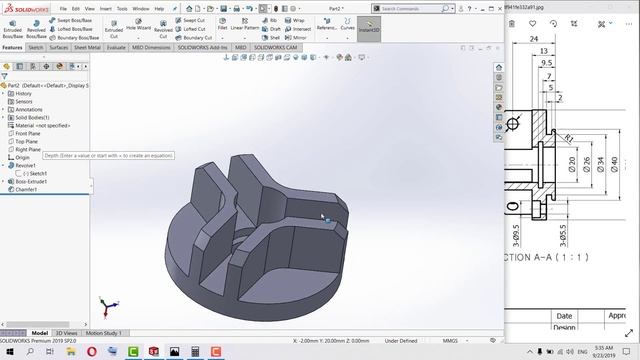640x360 pixels.
Task: Switch to the 3D Views tab
Action: pos(67,333)
